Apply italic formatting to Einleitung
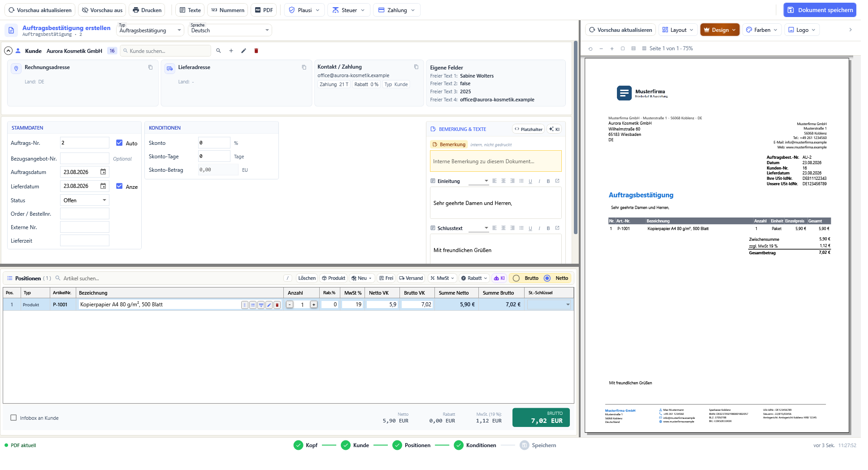This screenshot has height=470, width=868. (539, 181)
